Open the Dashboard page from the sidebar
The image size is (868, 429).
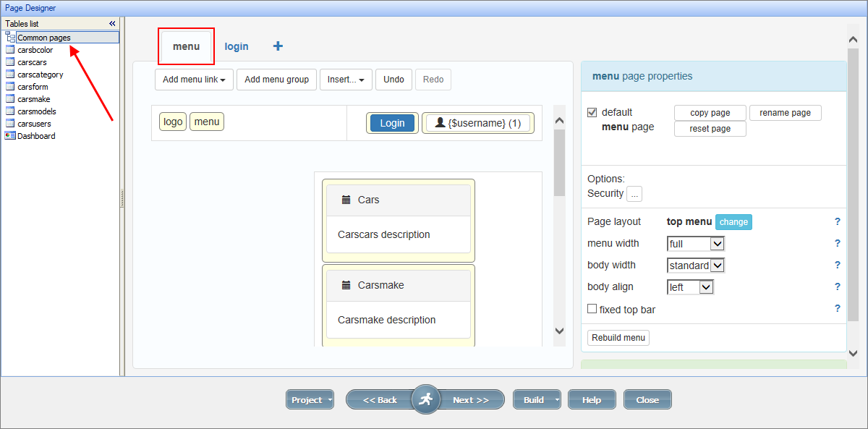click(35, 135)
